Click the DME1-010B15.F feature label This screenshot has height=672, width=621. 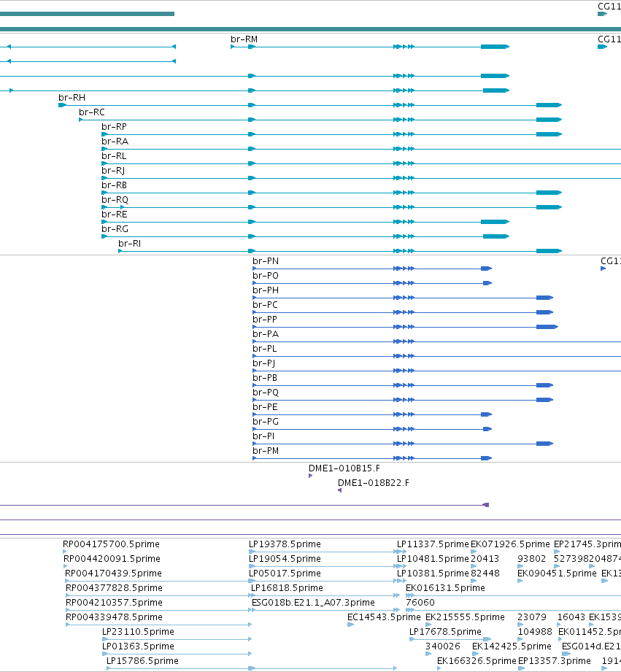344,468
